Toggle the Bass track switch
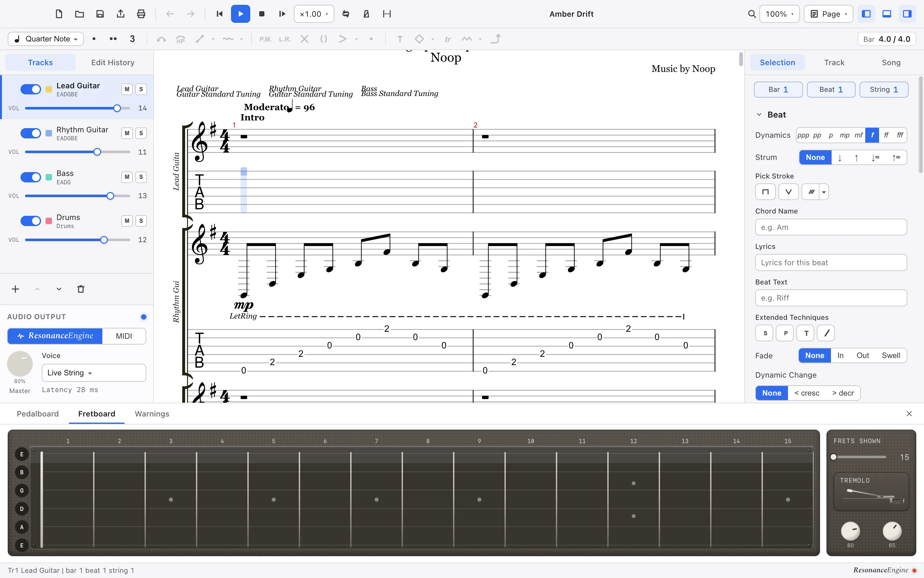 coord(30,177)
